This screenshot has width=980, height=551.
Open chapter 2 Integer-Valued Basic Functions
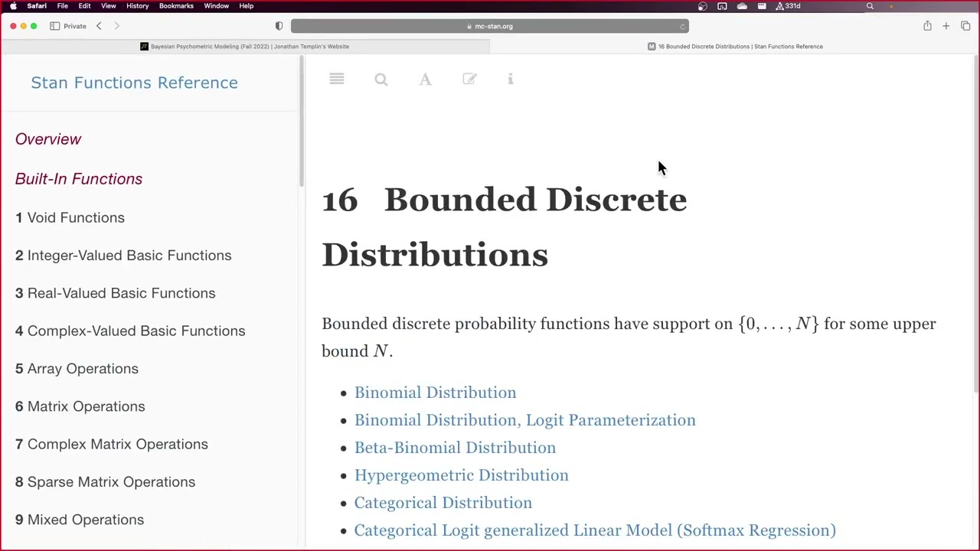pyautogui.click(x=123, y=256)
